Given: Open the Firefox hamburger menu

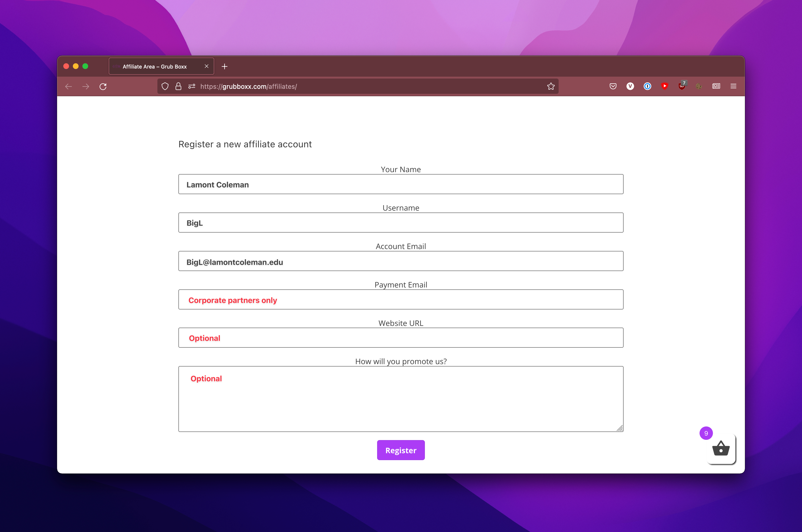Looking at the screenshot, I should point(733,86).
